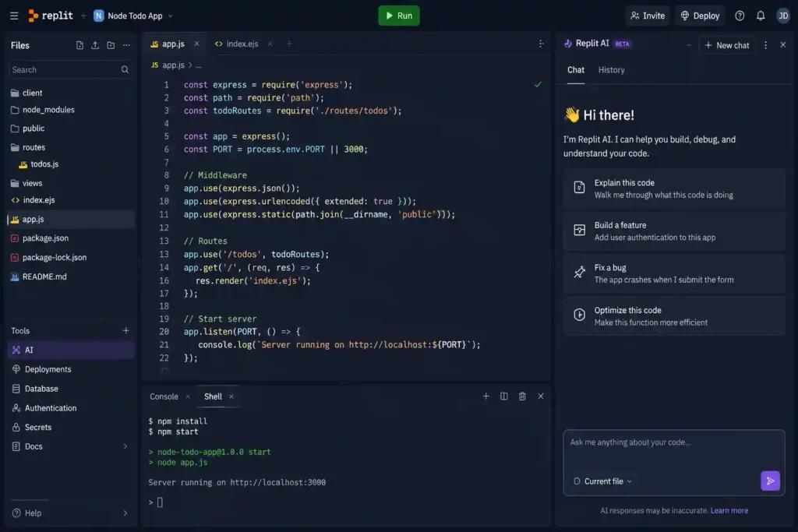Click the file Search field

69,69
